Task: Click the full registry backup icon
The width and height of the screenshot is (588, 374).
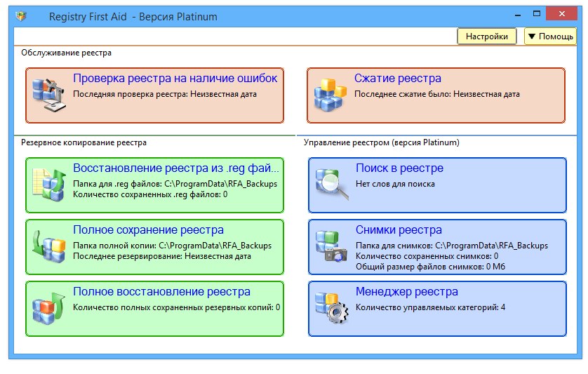Action: point(48,246)
